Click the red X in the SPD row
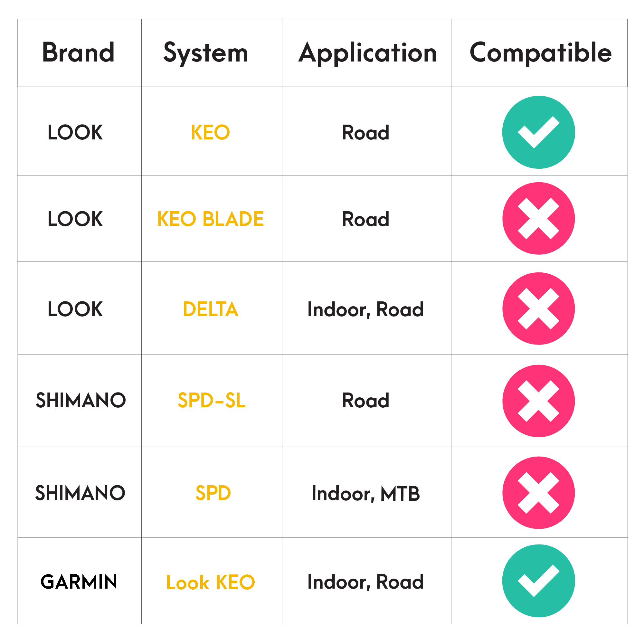Viewport: 644px width, 644px height. click(538, 492)
